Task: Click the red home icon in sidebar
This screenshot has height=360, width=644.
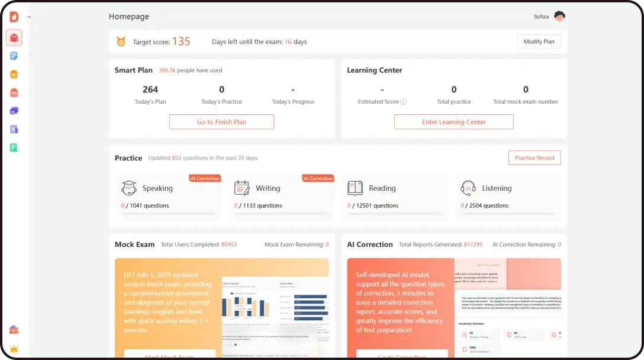Action: click(14, 38)
